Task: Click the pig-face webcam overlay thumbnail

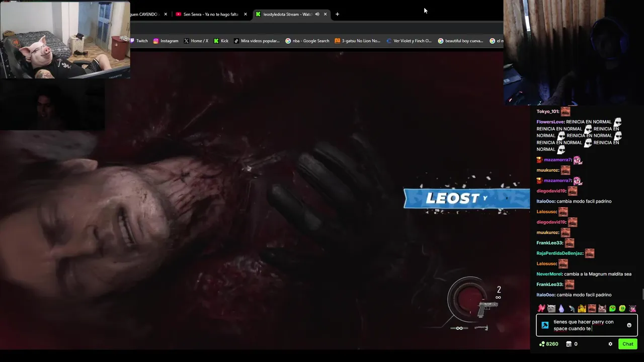Action: click(65, 40)
